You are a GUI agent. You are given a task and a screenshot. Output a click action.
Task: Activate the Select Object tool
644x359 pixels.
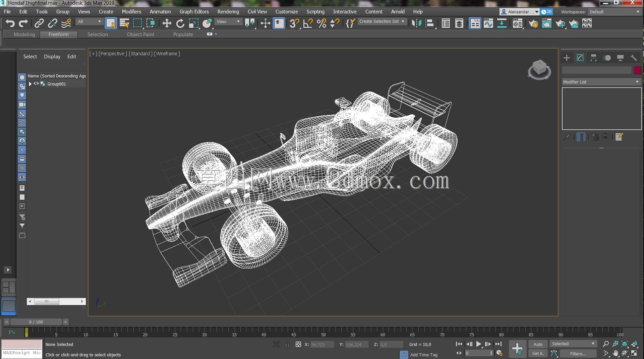point(111,23)
